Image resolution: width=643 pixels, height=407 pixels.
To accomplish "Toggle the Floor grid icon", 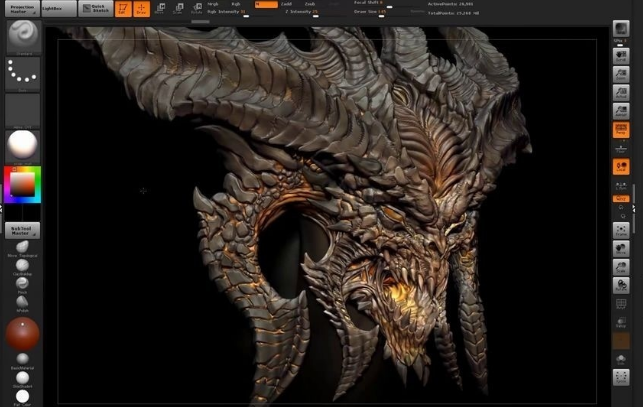I will click(x=621, y=149).
